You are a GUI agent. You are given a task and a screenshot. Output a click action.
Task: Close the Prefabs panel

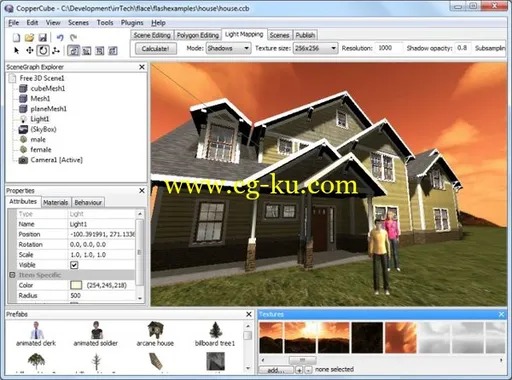click(249, 314)
